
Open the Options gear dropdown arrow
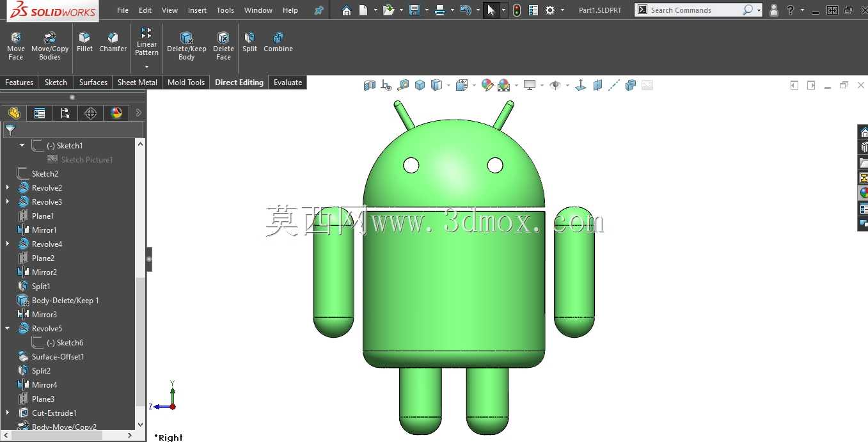click(x=563, y=10)
